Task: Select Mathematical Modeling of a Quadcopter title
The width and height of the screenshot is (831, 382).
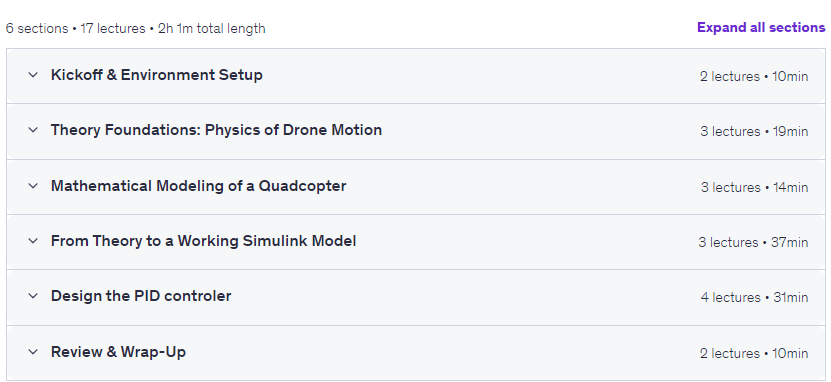Action: click(198, 186)
